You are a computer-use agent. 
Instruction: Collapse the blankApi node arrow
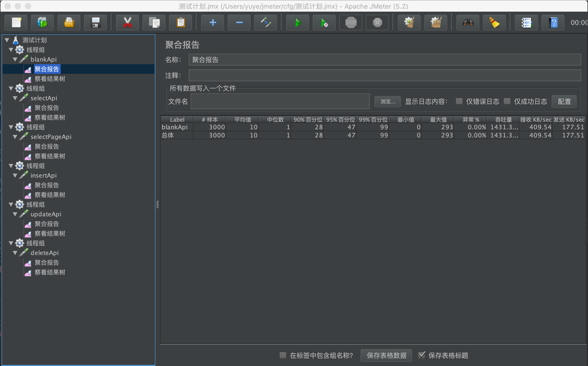15,59
